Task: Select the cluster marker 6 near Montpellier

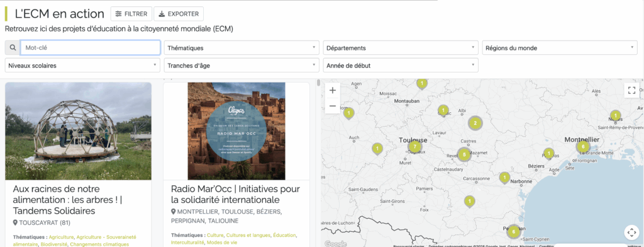Action: tap(583, 147)
